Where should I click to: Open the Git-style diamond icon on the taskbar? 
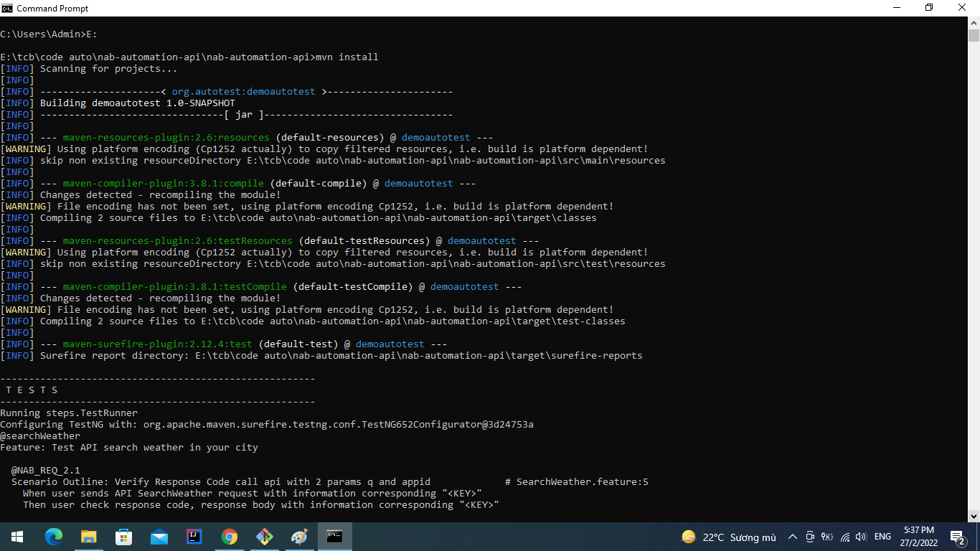pos(264,537)
